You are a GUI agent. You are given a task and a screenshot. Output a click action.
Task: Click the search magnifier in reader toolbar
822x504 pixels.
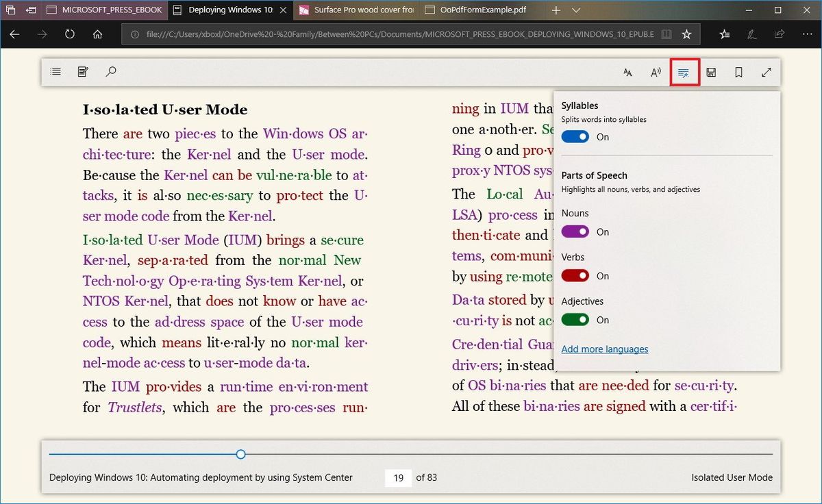point(110,72)
